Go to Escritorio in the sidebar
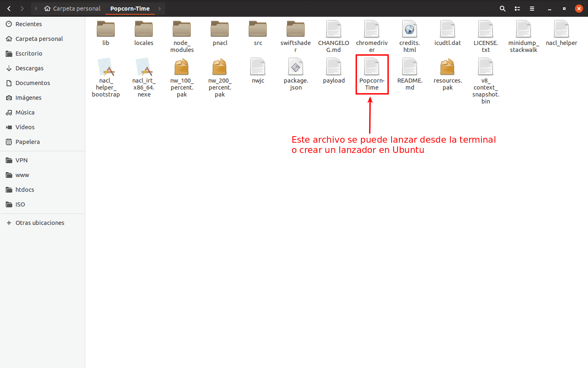Screen dimensions: 588x368 pyautogui.click(x=42, y=54)
